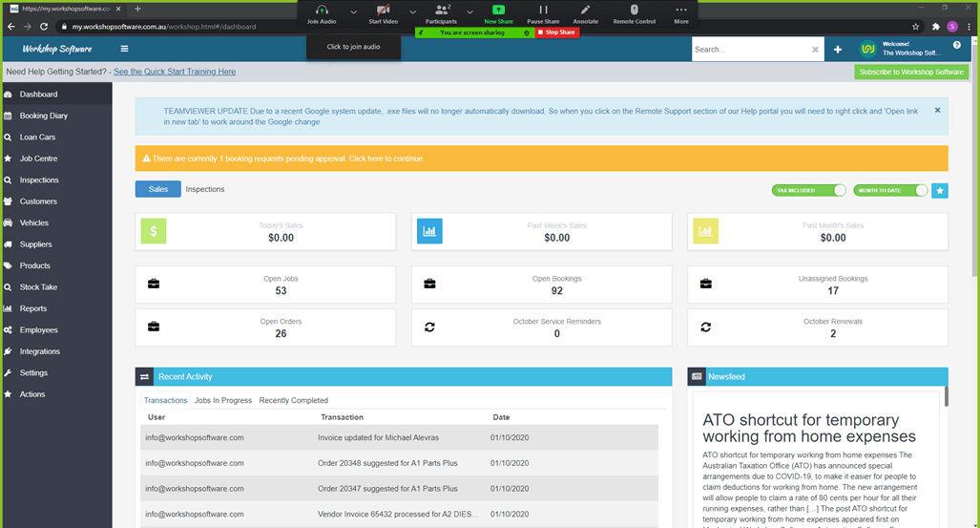Open the browser extensions puzzle icon

click(x=935, y=27)
